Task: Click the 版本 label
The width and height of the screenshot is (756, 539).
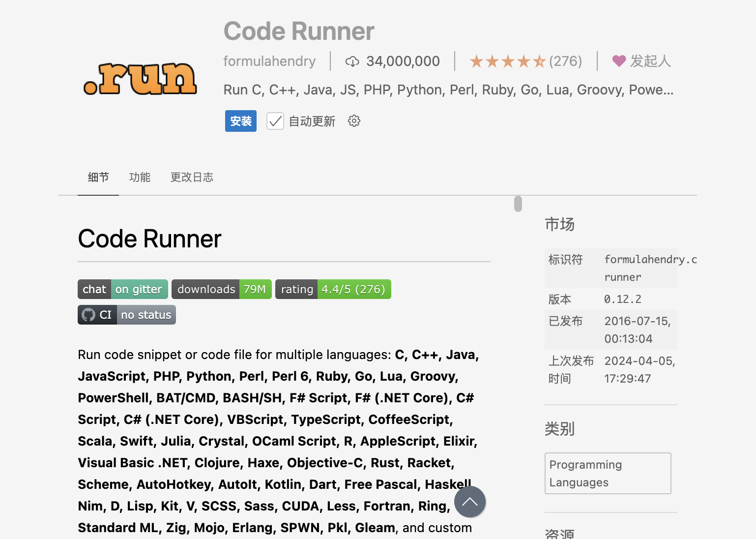Action: [560, 299]
